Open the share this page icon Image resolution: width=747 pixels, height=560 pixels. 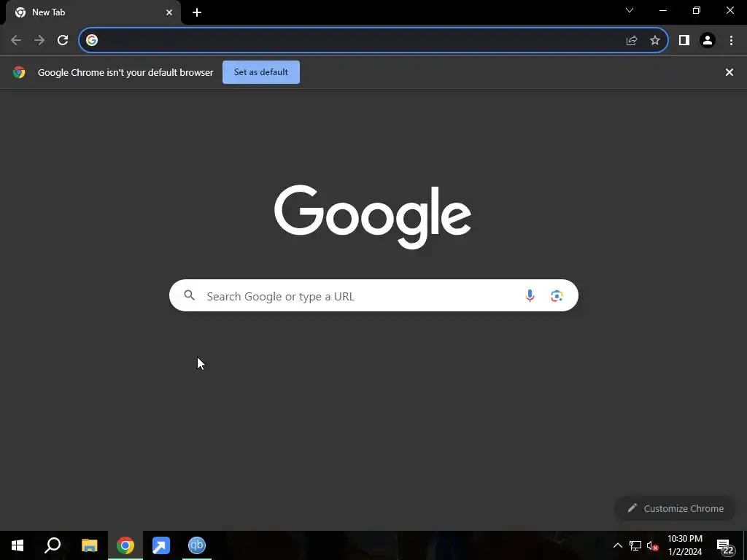pyautogui.click(x=632, y=41)
